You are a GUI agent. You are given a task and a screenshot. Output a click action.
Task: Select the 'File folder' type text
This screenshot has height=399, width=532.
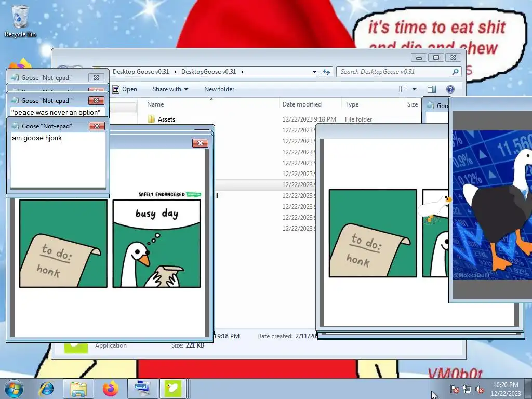(358, 119)
